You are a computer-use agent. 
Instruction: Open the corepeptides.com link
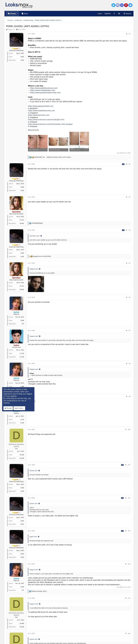43,90
